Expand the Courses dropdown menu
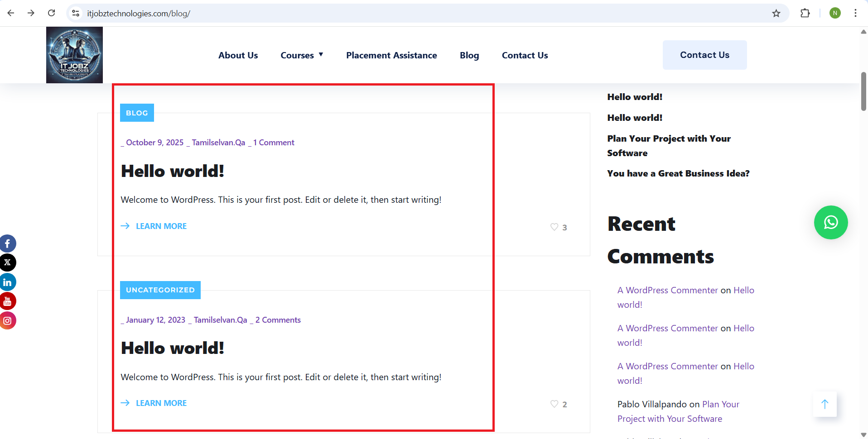 [302, 55]
